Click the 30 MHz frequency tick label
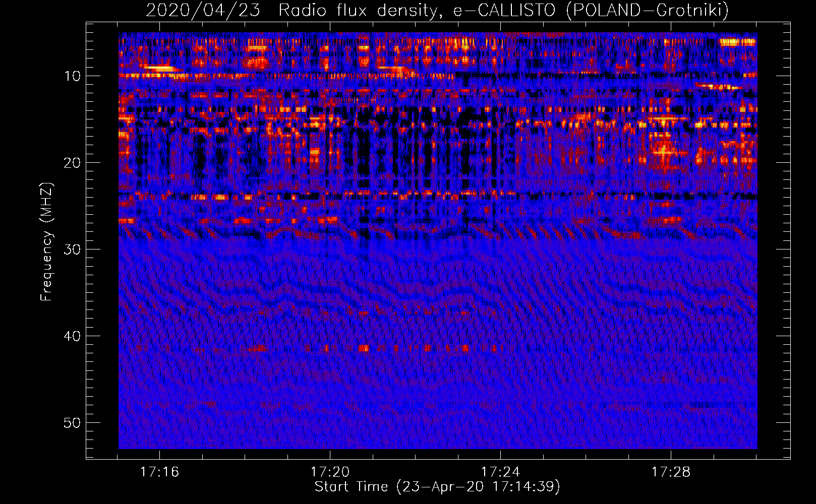 click(73, 249)
